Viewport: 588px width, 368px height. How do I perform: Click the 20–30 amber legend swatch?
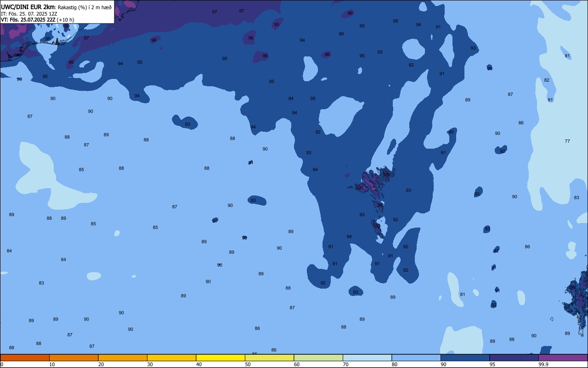123,357
